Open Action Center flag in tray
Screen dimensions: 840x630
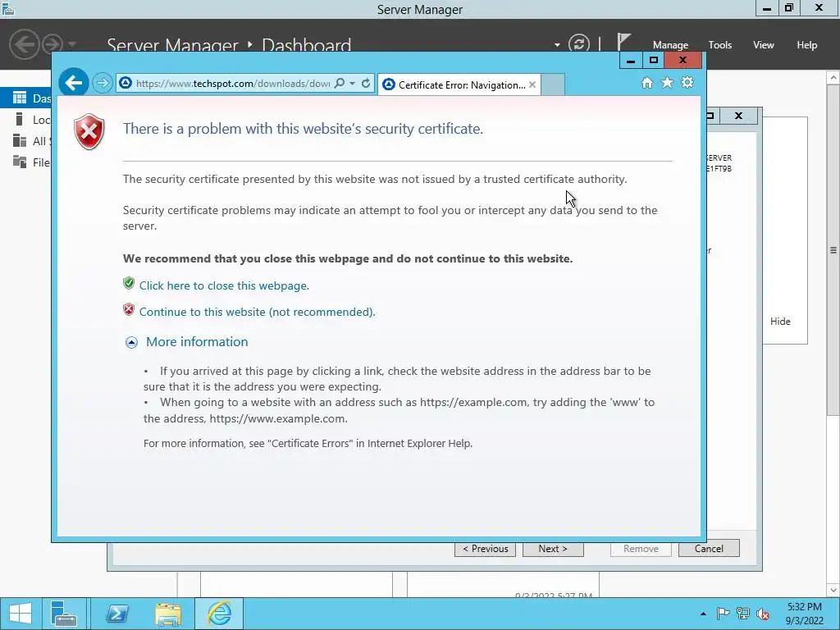(723, 614)
